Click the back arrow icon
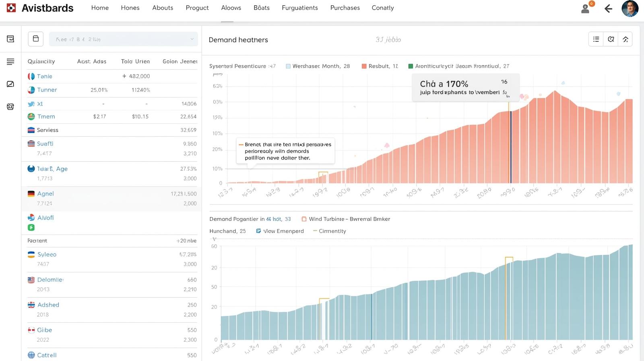This screenshot has width=644, height=361. click(608, 8)
